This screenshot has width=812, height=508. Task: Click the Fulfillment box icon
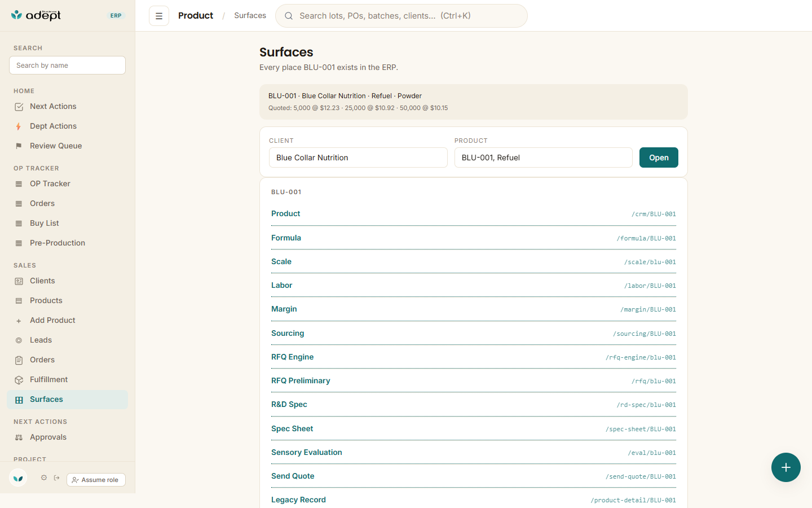click(19, 380)
